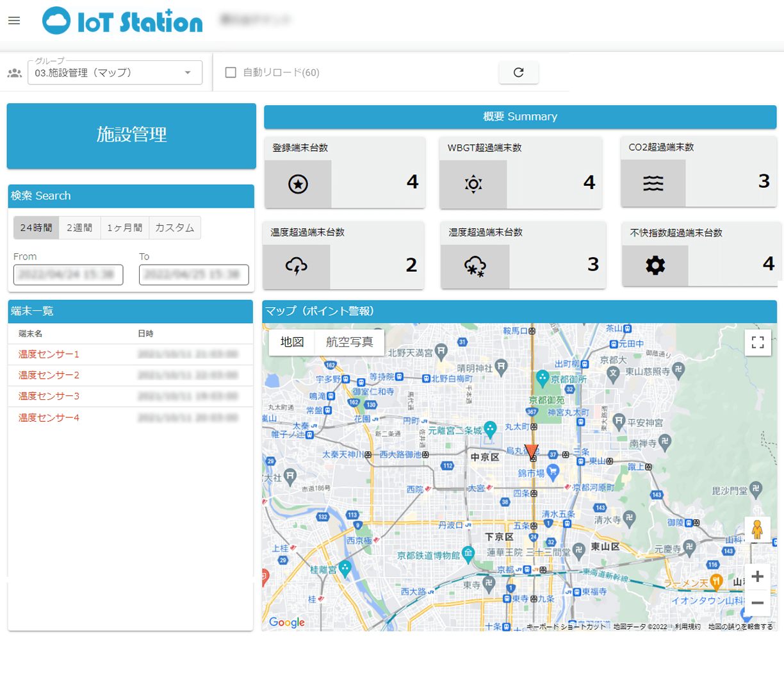Click the WBGT sun icon
The height and width of the screenshot is (673, 784).
tap(473, 184)
